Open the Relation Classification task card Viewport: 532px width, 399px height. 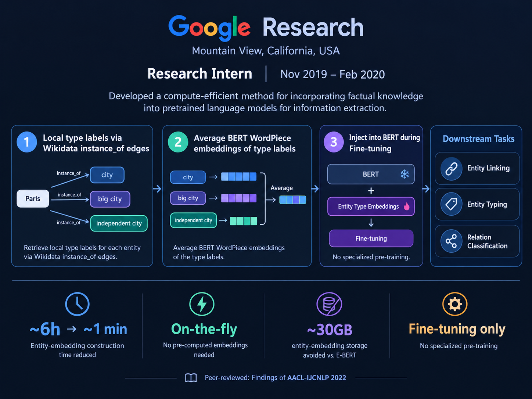pyautogui.click(x=477, y=241)
